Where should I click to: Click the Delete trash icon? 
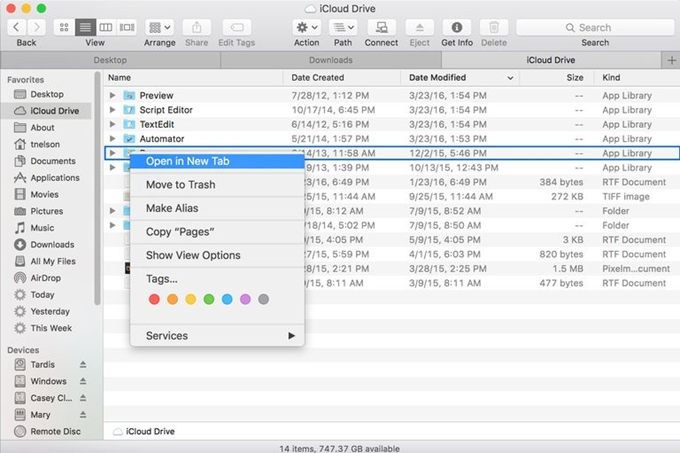point(494,27)
